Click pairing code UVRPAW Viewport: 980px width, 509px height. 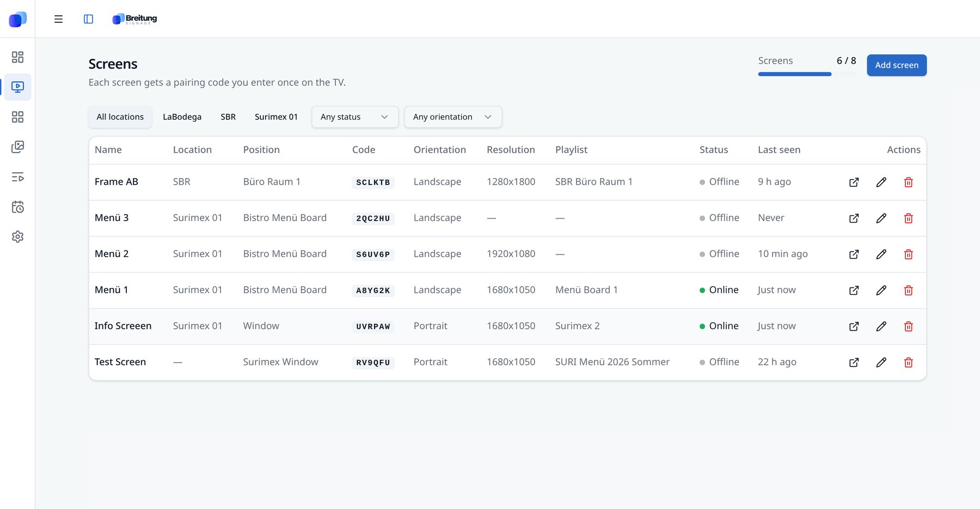[373, 327]
